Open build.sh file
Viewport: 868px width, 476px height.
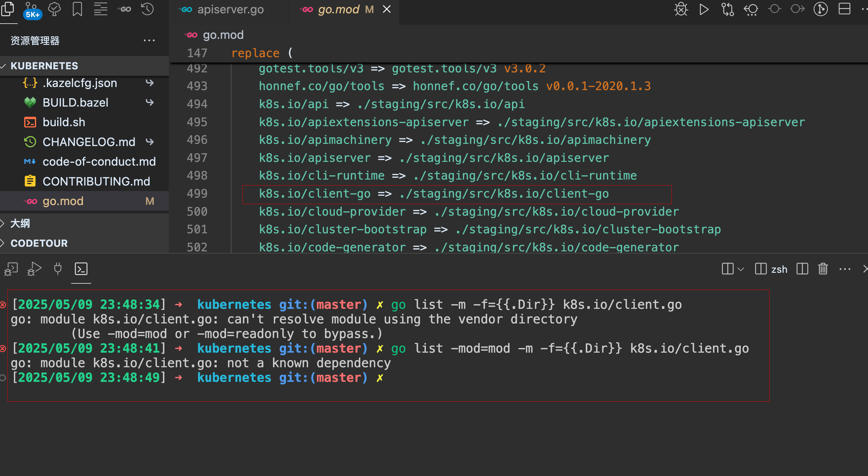[x=84, y=122]
